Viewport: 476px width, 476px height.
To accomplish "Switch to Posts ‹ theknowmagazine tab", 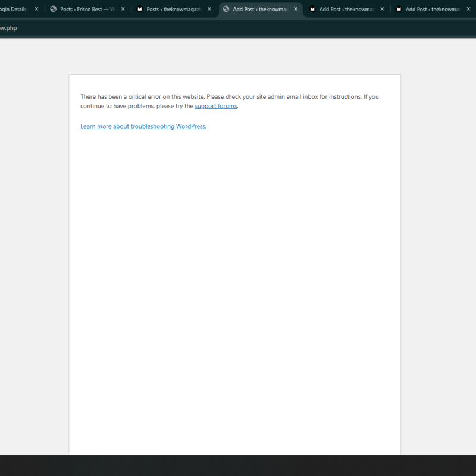I will [174, 10].
